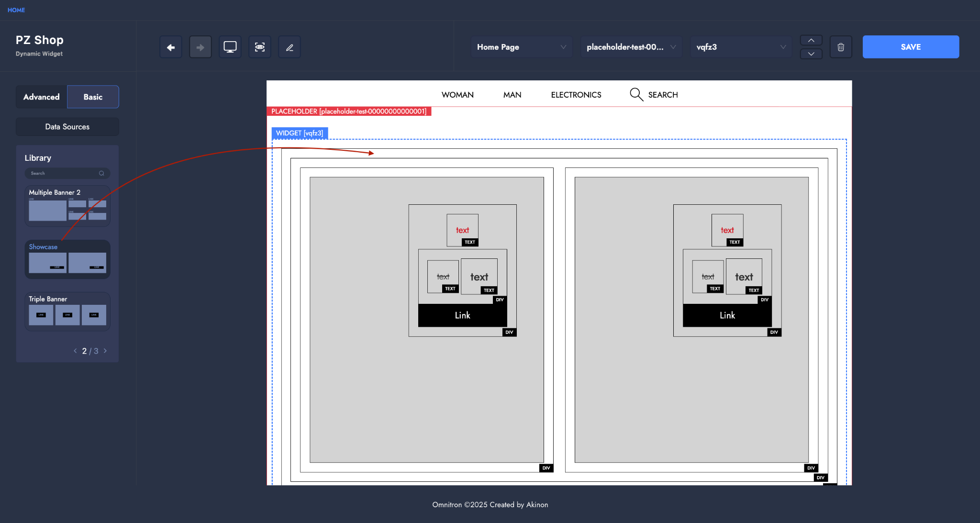980x523 pixels.
Task: Click the undo back arrow icon
Action: tap(171, 47)
